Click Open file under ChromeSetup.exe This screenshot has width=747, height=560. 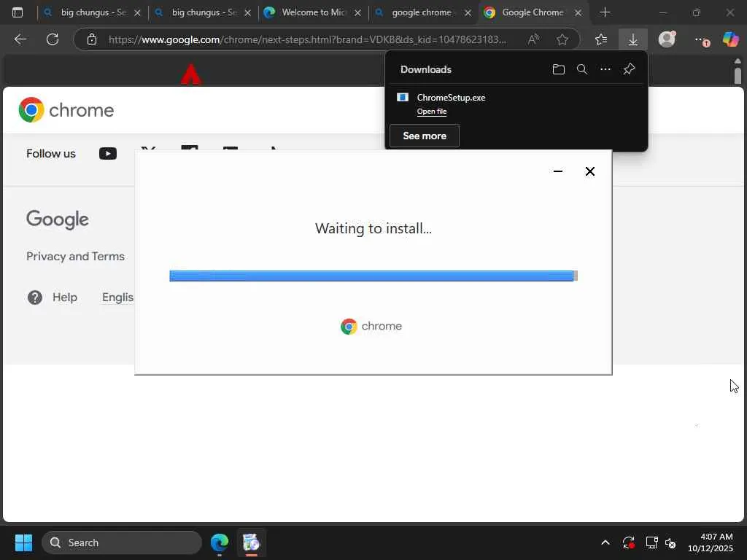[x=432, y=112]
